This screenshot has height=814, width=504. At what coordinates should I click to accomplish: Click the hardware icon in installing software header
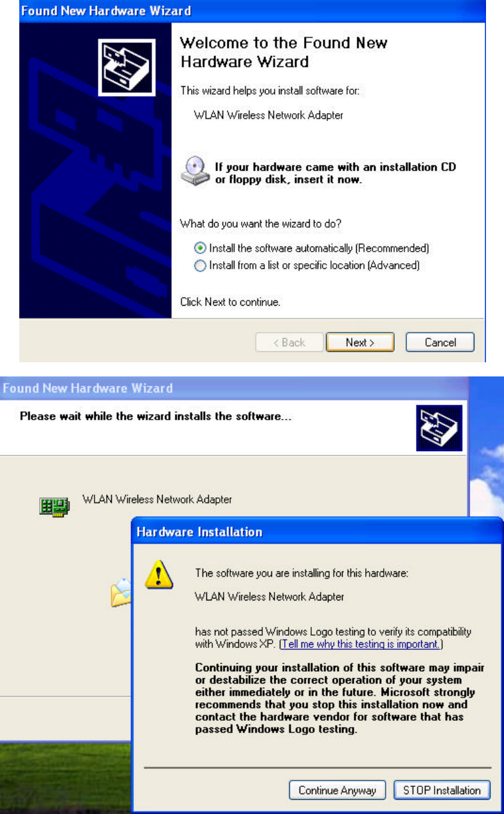click(439, 427)
